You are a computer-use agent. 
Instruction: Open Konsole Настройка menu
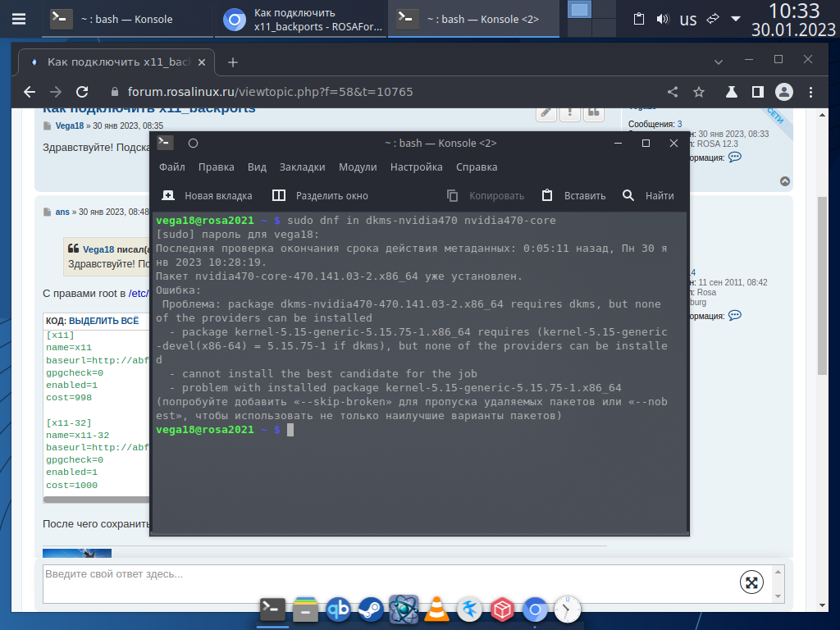coord(416,167)
